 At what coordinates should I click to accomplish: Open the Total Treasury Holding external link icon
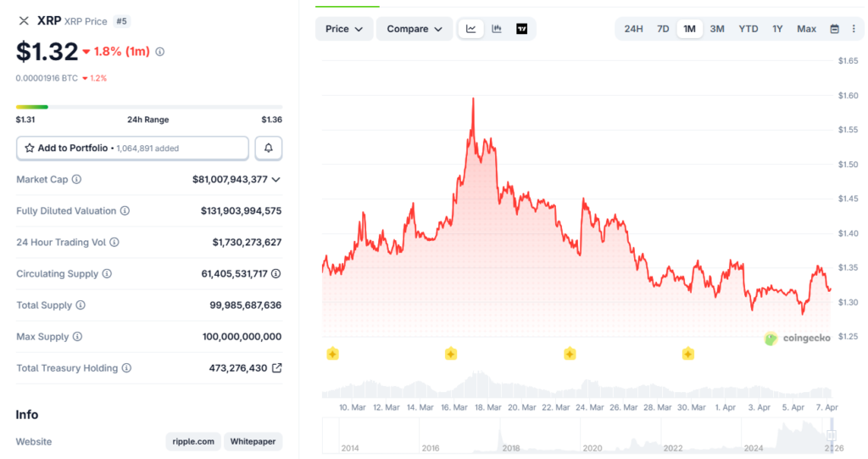point(276,368)
